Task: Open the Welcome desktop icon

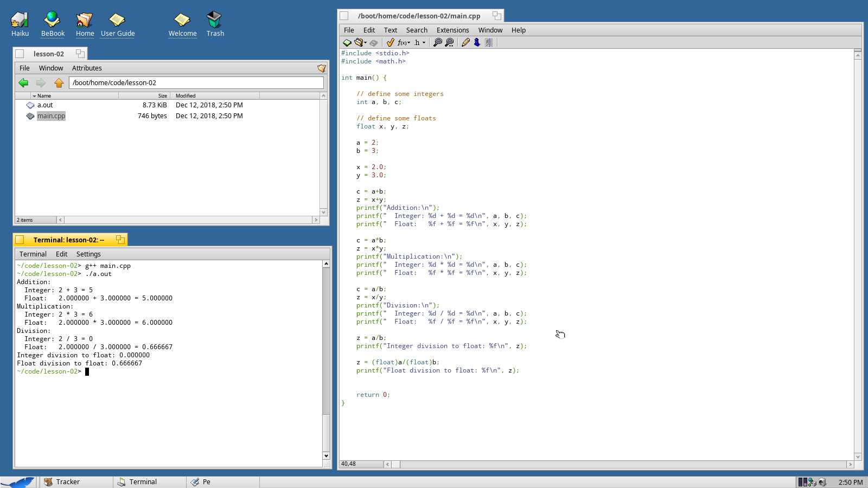Action: tap(182, 24)
